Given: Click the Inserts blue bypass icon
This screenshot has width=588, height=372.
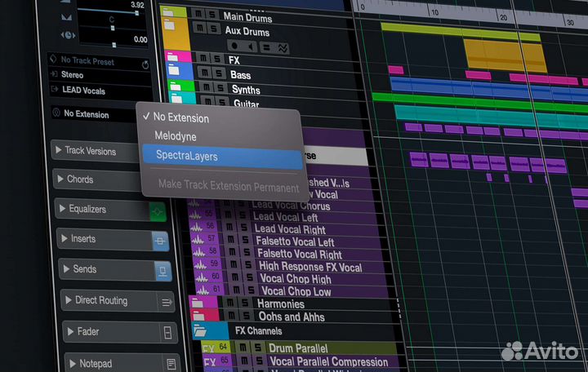Looking at the screenshot, I should [x=160, y=241].
